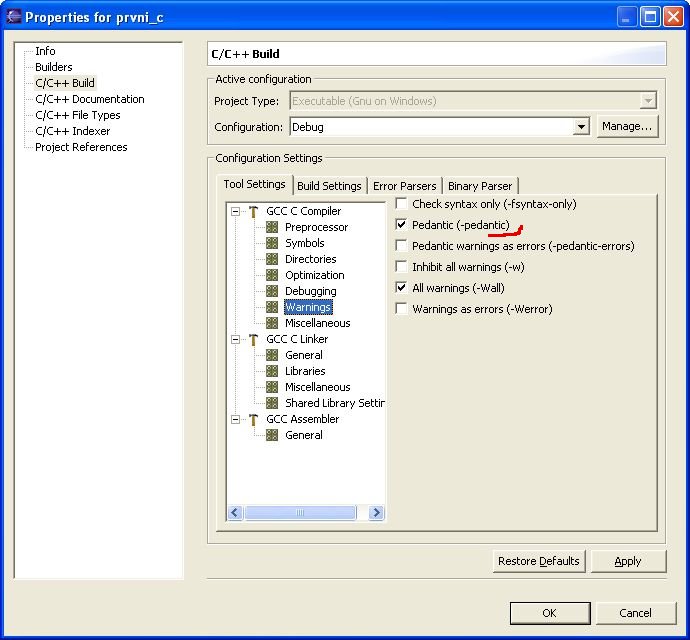
Task: Click the GCC C Linker hammer icon
Action: [x=254, y=339]
